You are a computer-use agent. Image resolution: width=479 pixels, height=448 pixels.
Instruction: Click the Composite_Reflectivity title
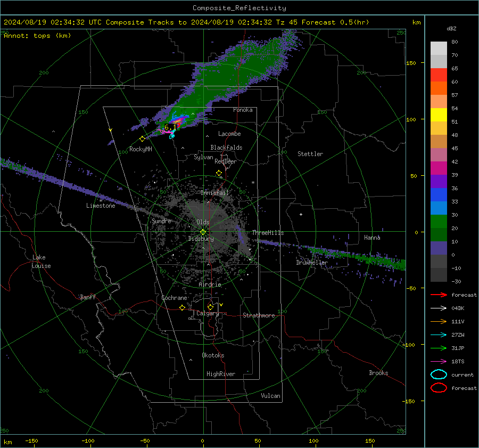[x=240, y=8]
